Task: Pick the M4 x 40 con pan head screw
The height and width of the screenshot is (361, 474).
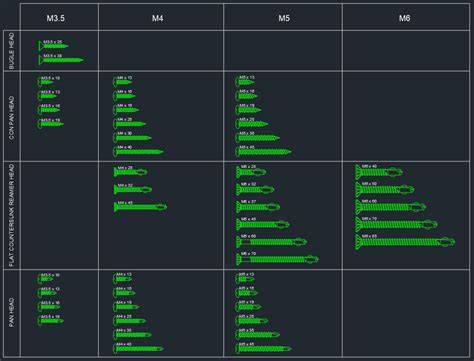Action: pyautogui.click(x=138, y=151)
